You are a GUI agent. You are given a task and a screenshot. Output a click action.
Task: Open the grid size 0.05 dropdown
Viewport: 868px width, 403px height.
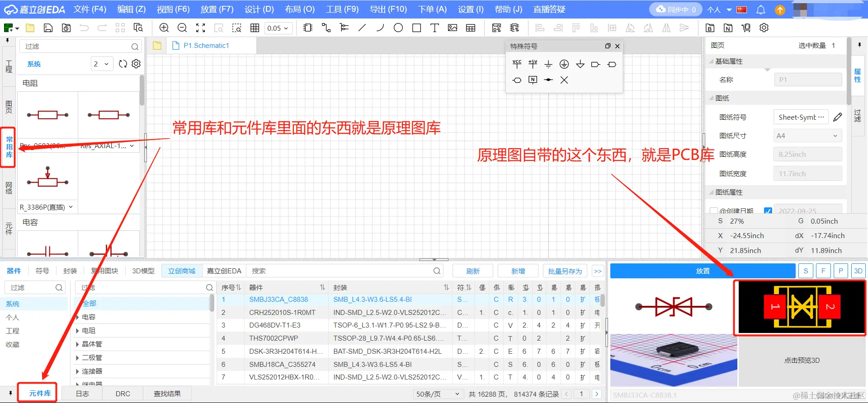[278, 28]
